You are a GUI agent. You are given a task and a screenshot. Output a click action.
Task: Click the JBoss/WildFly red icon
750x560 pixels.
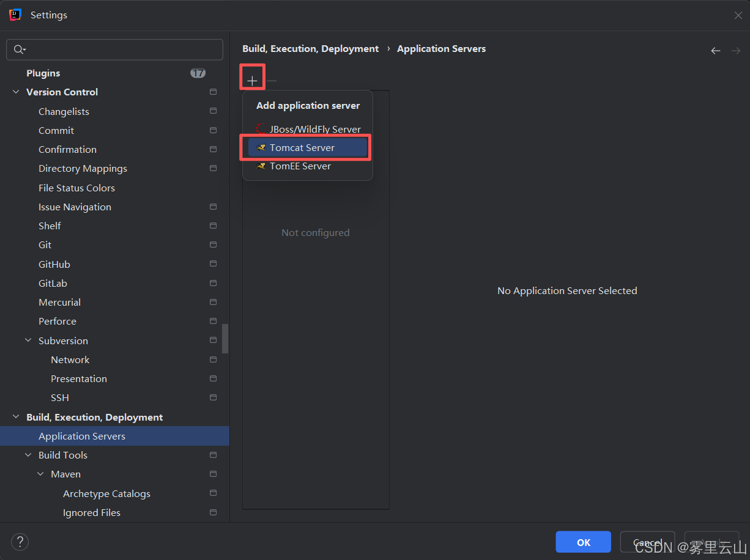point(261,129)
